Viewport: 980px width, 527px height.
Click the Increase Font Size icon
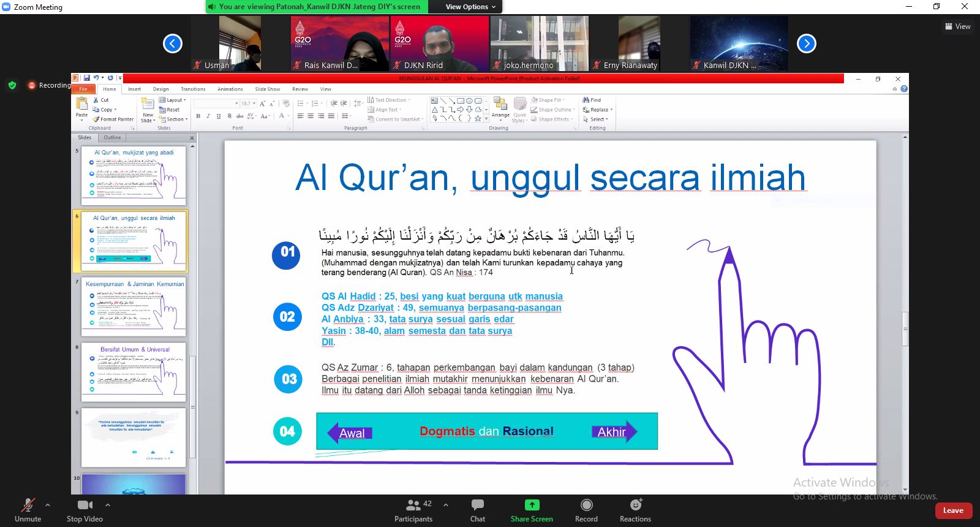tap(263, 104)
